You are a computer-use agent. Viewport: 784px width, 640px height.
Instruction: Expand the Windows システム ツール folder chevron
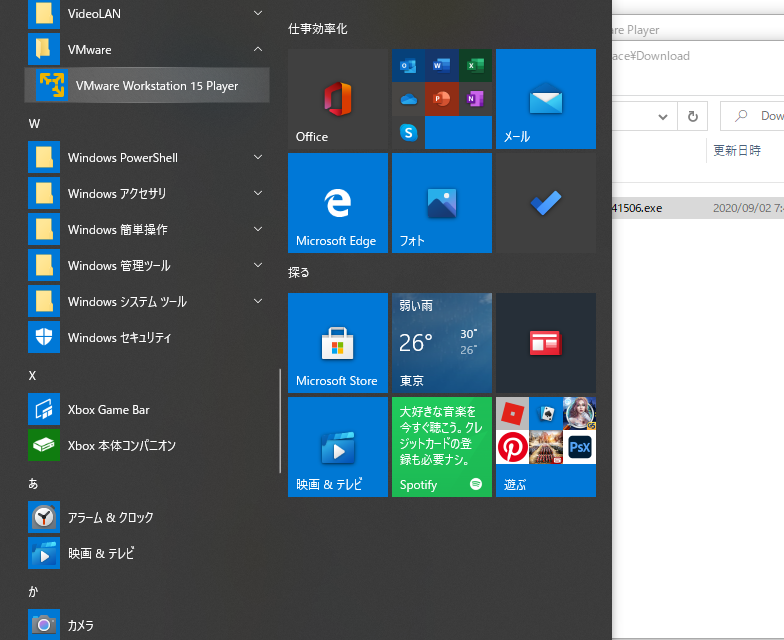pos(258,301)
